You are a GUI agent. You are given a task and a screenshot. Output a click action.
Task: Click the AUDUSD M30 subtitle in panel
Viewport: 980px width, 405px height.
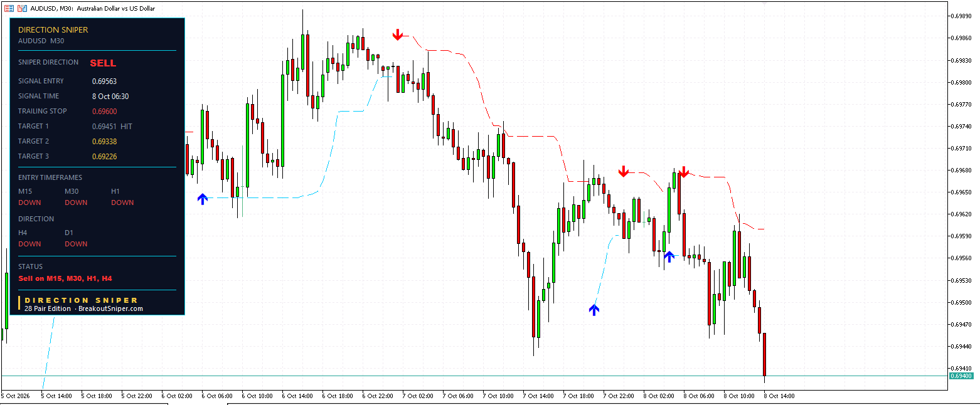41,41
